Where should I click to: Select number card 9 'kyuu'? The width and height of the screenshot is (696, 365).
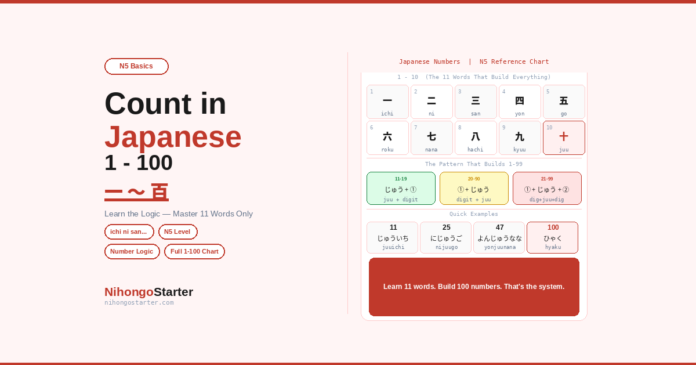pyautogui.click(x=520, y=138)
